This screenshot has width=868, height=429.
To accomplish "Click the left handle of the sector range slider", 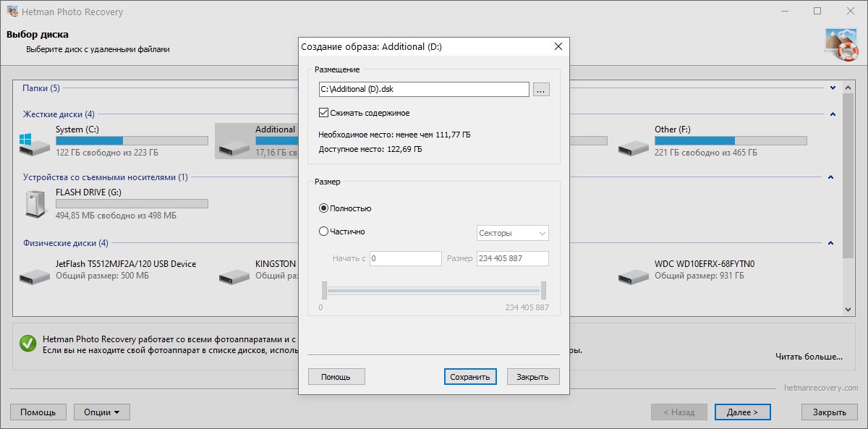I will pos(324,290).
